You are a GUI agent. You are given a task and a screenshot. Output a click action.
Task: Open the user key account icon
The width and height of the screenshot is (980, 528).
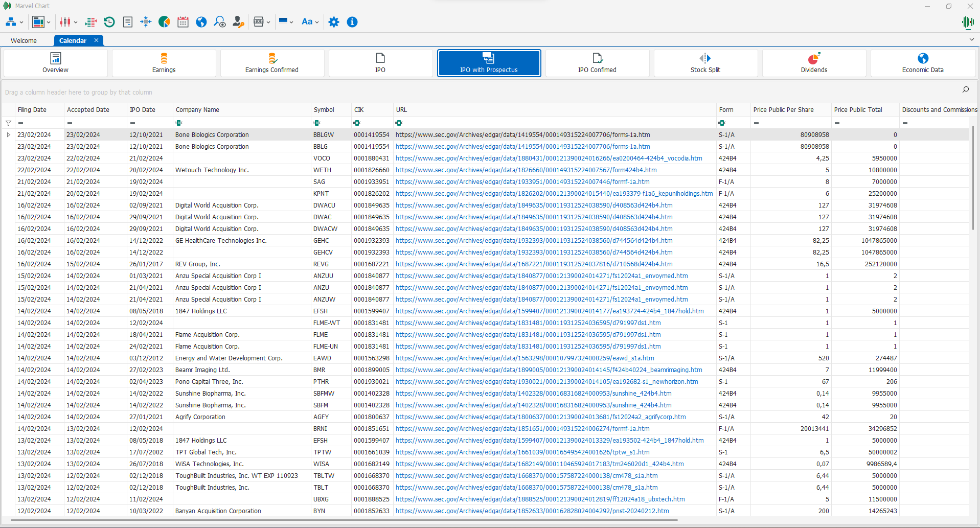(238, 22)
